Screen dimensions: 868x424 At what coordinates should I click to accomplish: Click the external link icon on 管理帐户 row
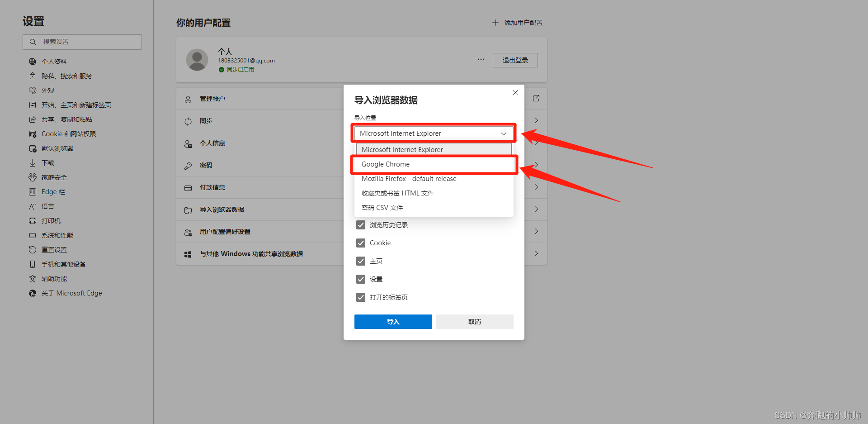coord(536,98)
